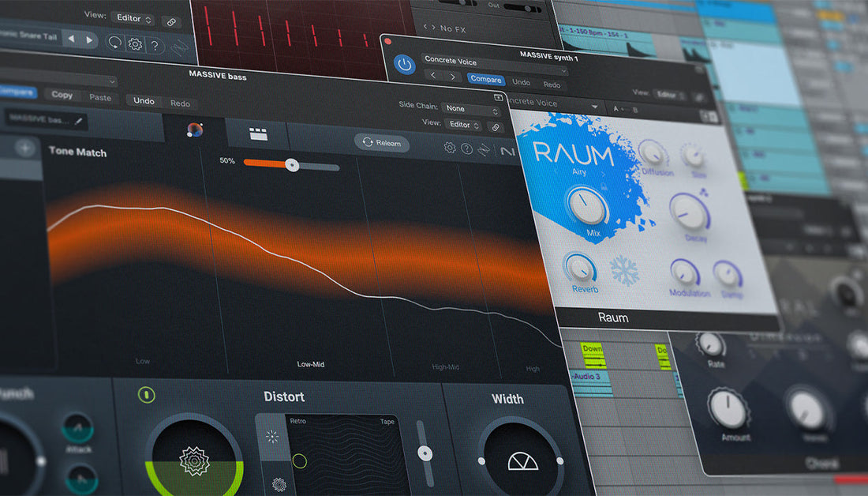Select Audio 3 clip in arrangement
The width and height of the screenshot is (868, 496).
coord(590,383)
